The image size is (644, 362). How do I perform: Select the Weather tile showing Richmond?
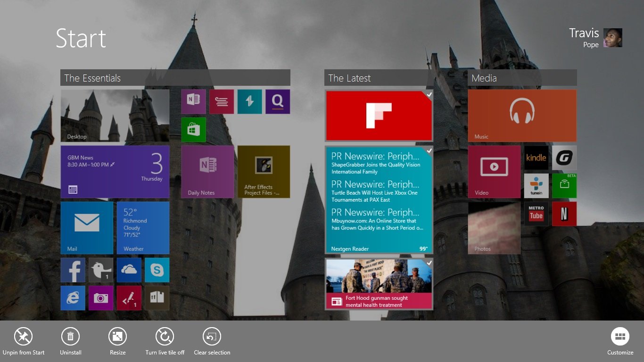(x=143, y=228)
